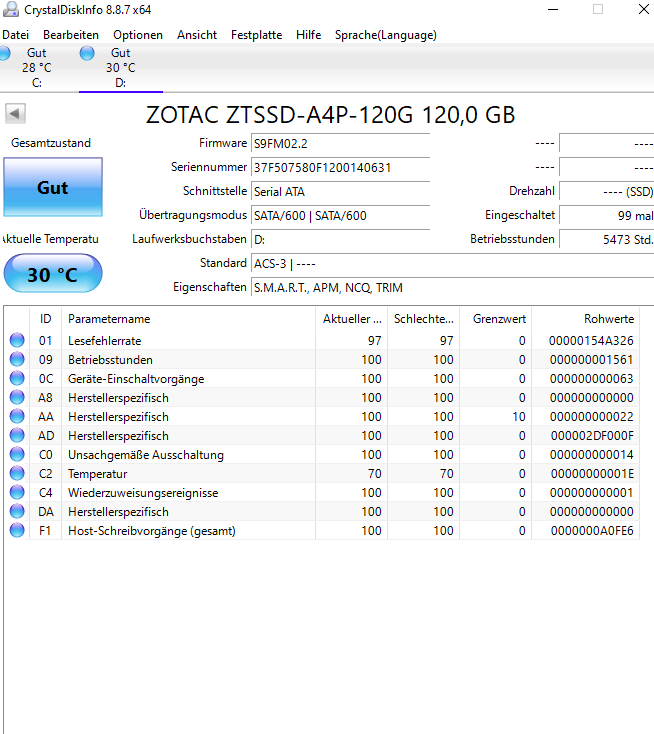The width and height of the screenshot is (654, 734).
Task: Click the Eingeschaltet value 99 mal
Action: tap(607, 215)
